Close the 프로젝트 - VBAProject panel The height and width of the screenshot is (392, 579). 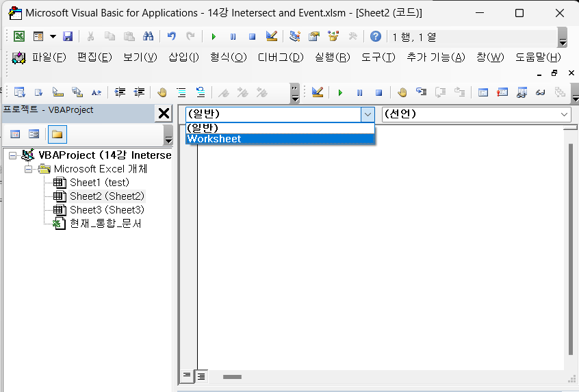pyautogui.click(x=164, y=114)
